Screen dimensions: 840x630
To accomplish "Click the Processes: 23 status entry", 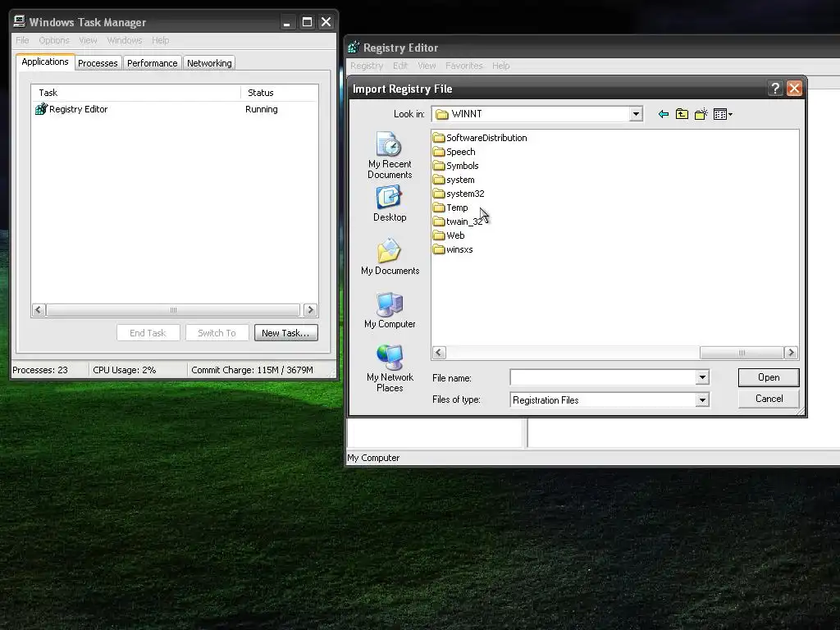I will [x=40, y=370].
